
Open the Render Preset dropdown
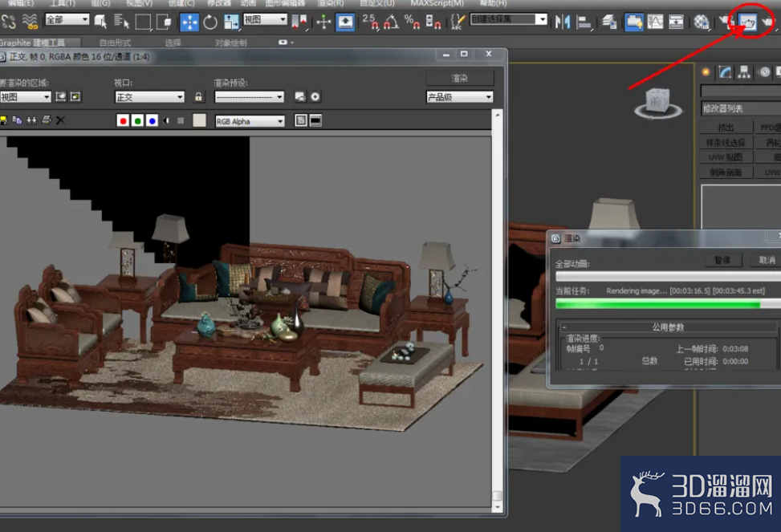coord(249,96)
